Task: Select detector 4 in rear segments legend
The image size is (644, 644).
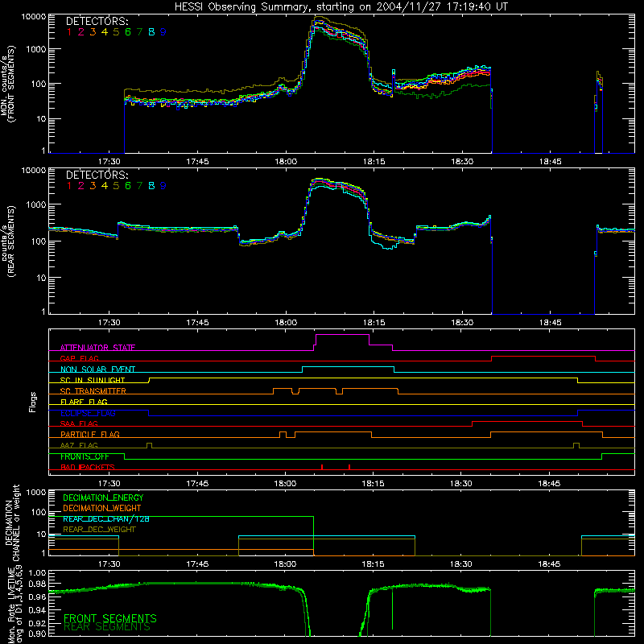Action: coord(105,186)
